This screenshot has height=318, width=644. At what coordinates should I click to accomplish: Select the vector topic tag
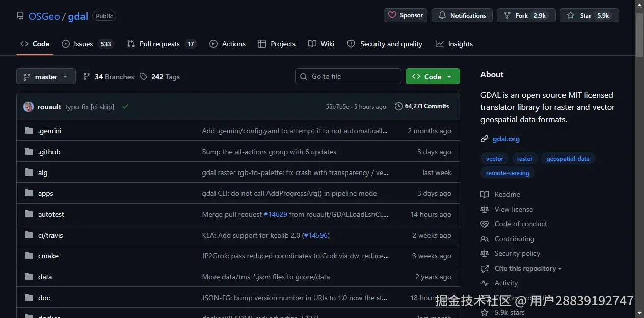[x=494, y=159]
